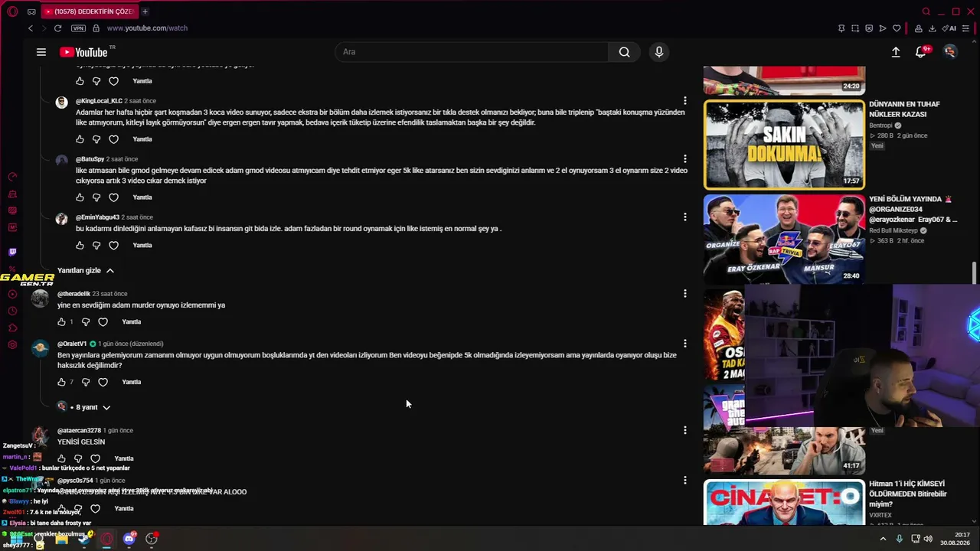
Task: Toggle the VPN badge in address bar
Action: point(78,28)
